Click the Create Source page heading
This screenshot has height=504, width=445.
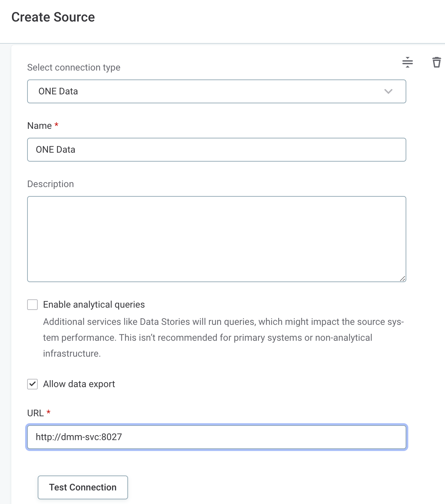click(53, 17)
